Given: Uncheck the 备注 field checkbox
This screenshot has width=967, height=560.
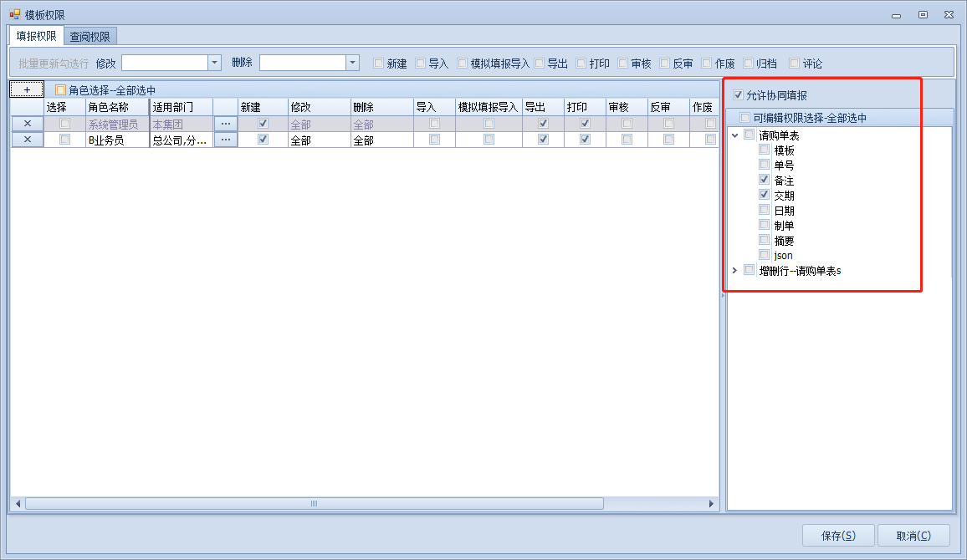Looking at the screenshot, I should 764,180.
